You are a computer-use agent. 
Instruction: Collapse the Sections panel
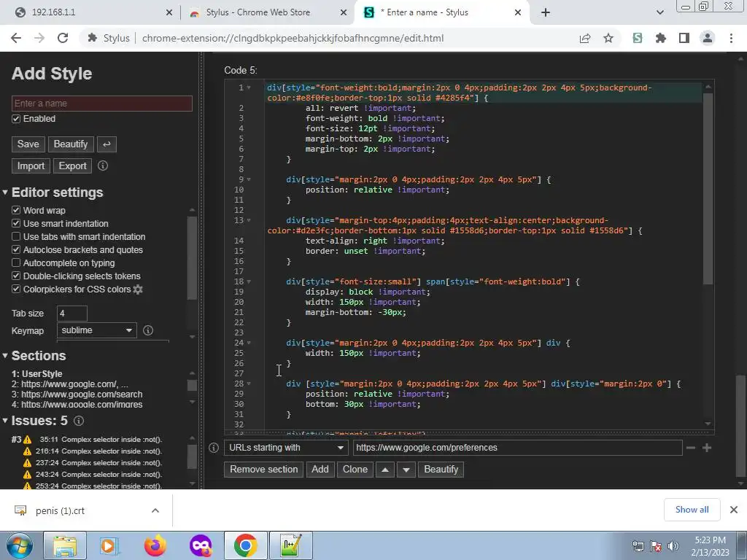click(x=5, y=356)
